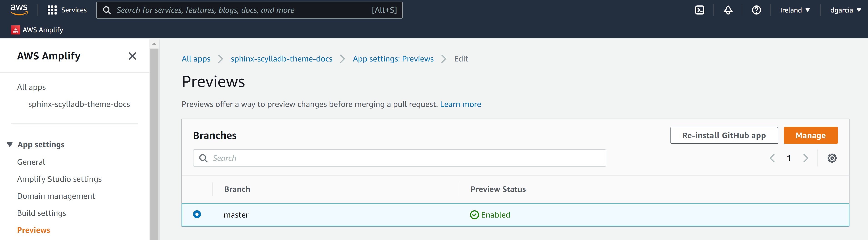868x240 pixels.
Task: Go to next page of branches
Action: tap(806, 158)
